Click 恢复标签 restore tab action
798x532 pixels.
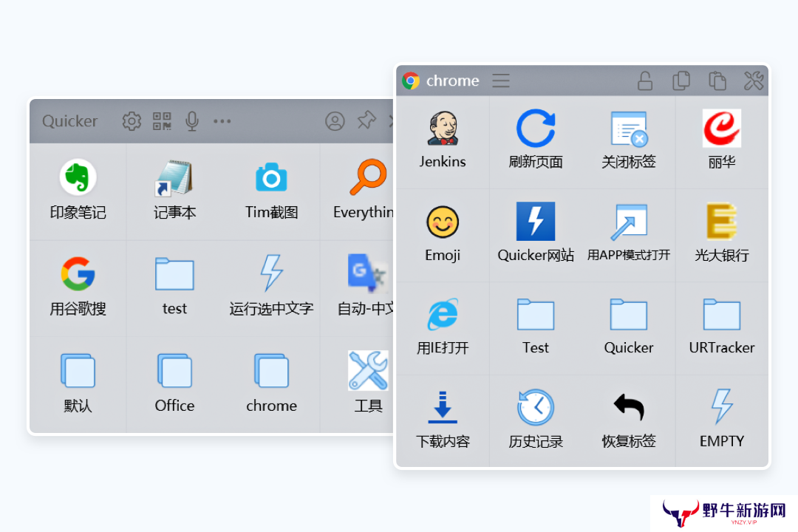click(x=629, y=421)
